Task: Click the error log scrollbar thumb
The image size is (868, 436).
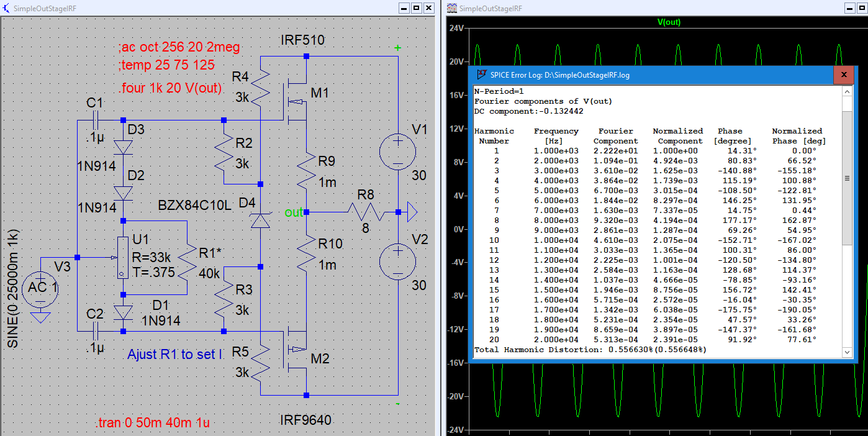Action: [x=848, y=178]
